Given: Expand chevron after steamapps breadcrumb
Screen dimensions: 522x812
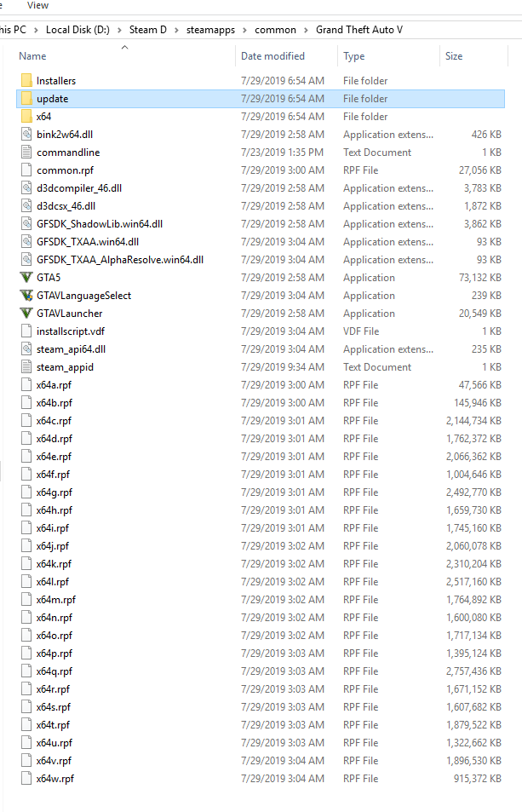Looking at the screenshot, I should (x=244, y=30).
